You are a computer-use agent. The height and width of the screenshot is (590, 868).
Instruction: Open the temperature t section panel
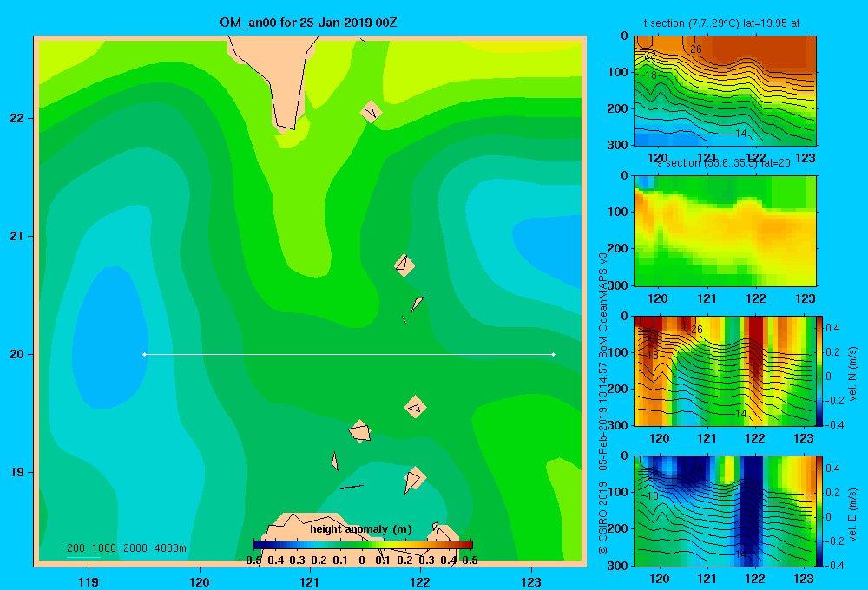[725, 91]
